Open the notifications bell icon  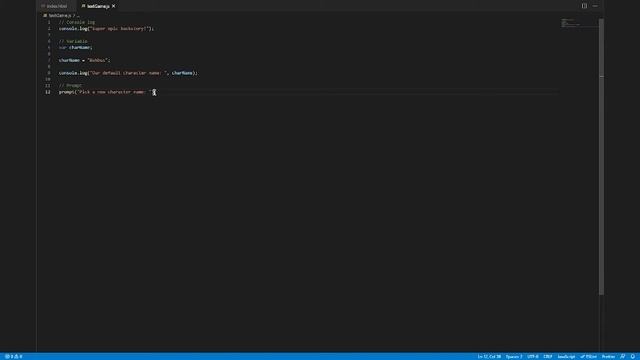tap(633, 356)
